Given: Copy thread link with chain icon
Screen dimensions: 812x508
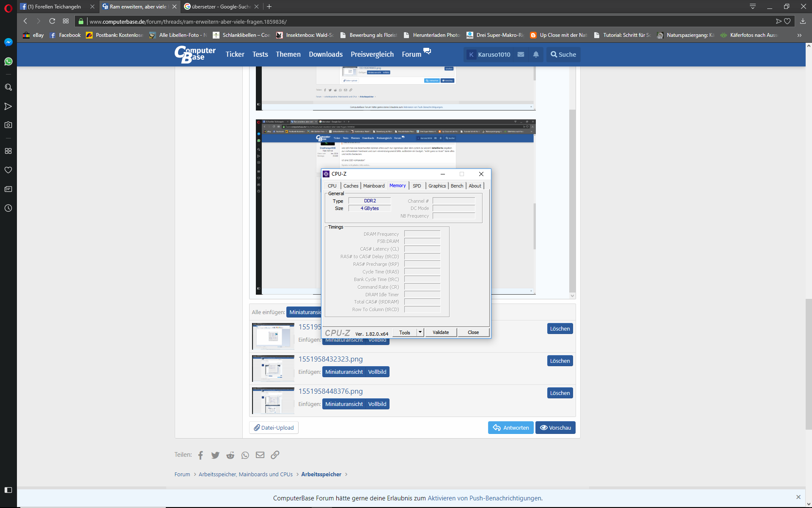Looking at the screenshot, I should 275,455.
